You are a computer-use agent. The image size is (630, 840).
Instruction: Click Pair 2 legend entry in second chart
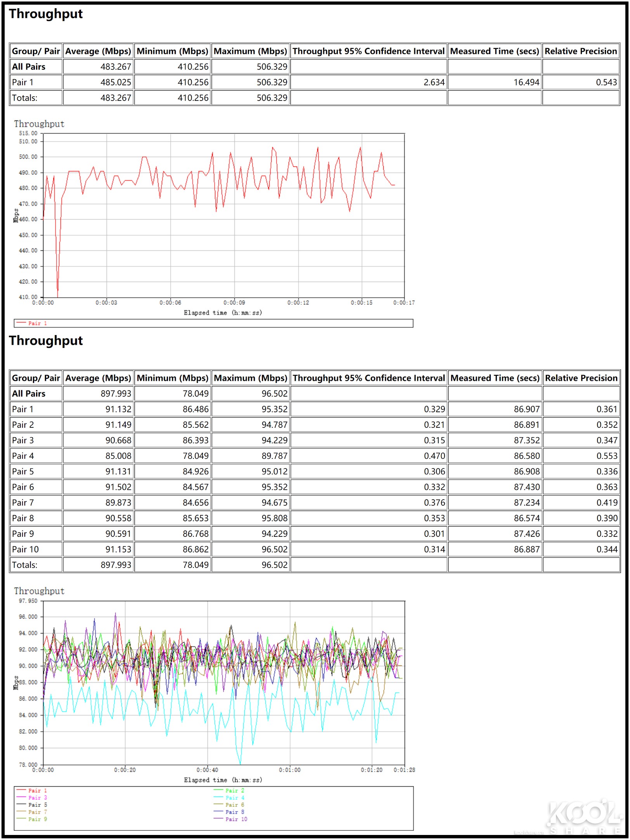[229, 791]
